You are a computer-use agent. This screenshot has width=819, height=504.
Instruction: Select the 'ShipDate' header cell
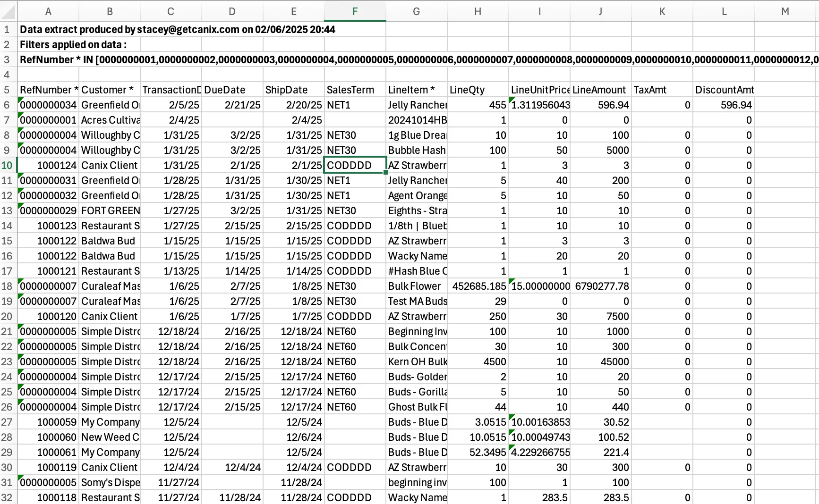[294, 90]
